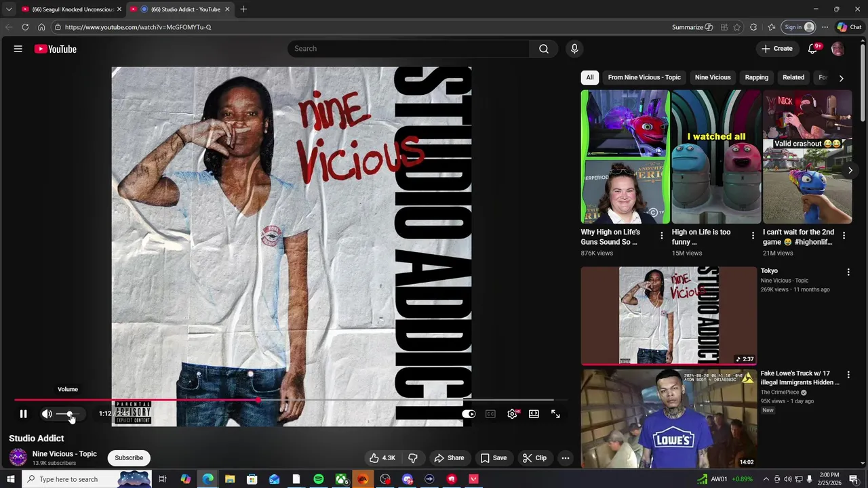868x488 pixels.
Task: Pause the video
Action: point(23,414)
